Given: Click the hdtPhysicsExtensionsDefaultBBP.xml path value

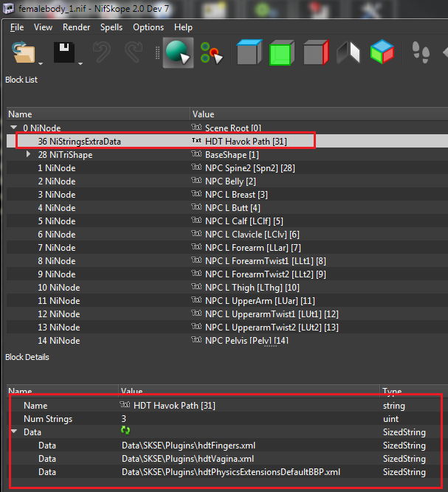Looking at the screenshot, I should (231, 472).
